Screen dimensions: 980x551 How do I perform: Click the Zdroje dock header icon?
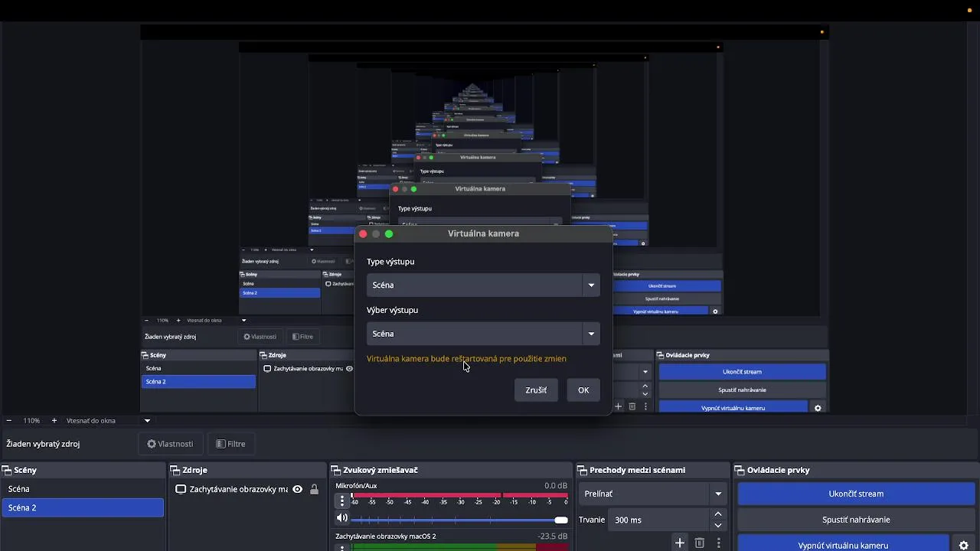coord(175,470)
